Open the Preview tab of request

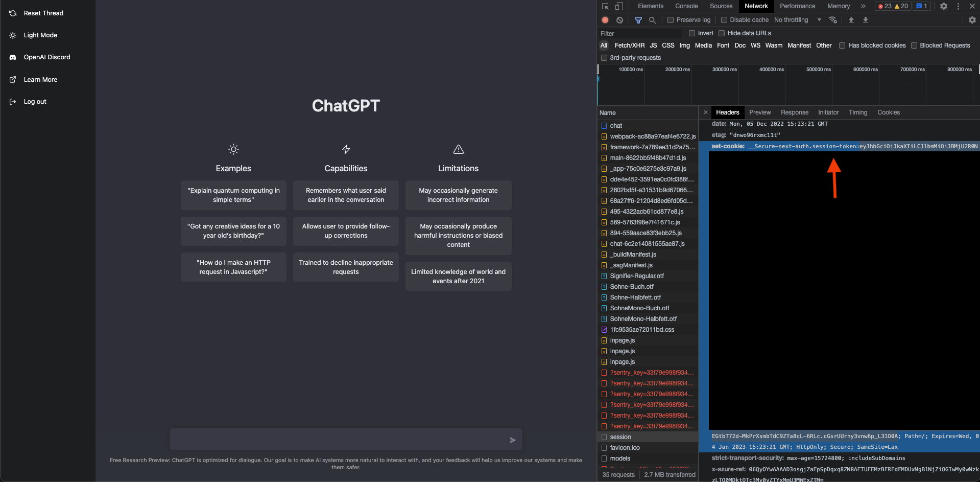[x=760, y=112]
